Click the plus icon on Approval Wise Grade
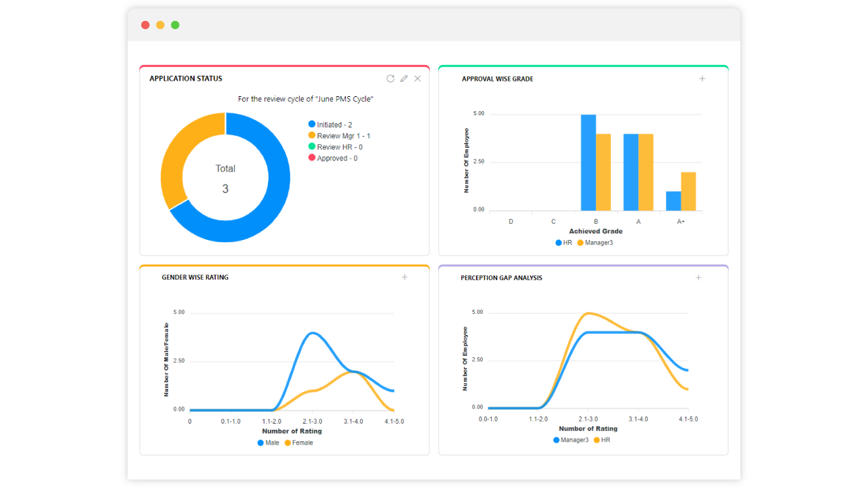Viewport: 868px width, 488px height. pos(702,79)
